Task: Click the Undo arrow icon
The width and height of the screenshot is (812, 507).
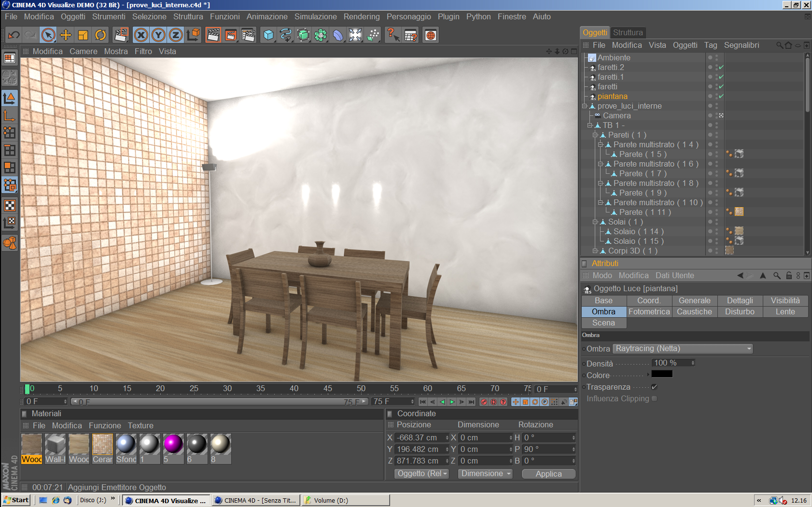Action: [14, 35]
